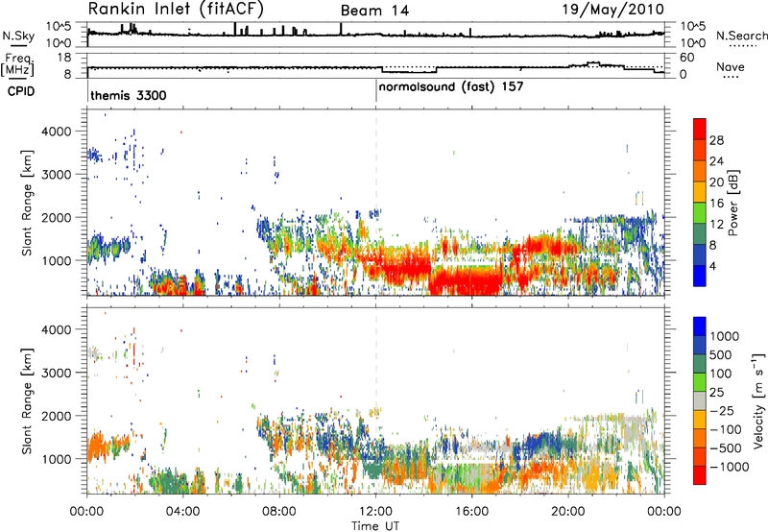
Task: Click the "20" power colorbar label
Action: coord(716,182)
